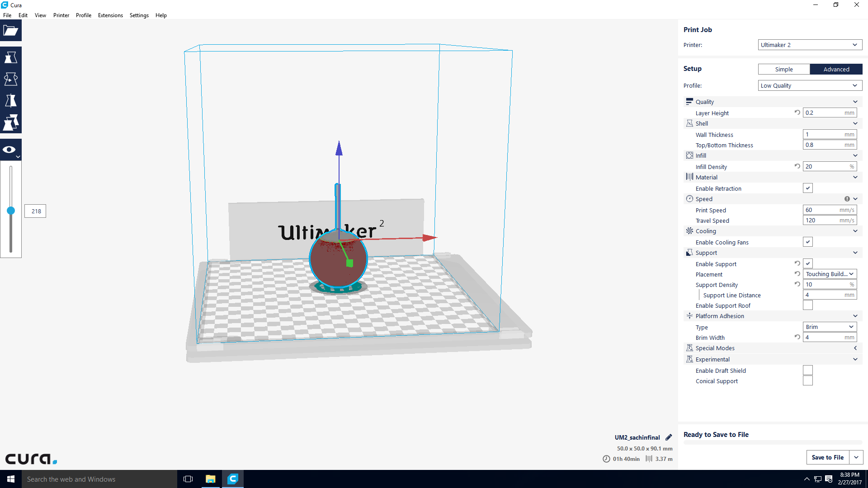
Task: Click the Windows Start button
Action: tap(11, 479)
